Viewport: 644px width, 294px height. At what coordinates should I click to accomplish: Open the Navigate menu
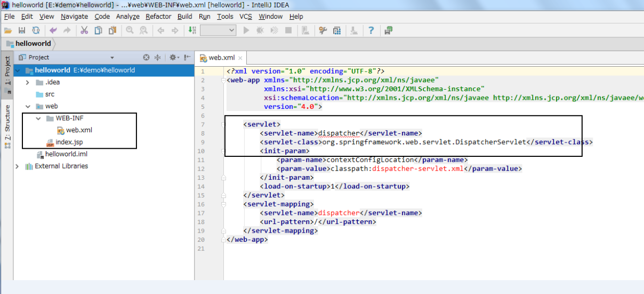pos(74,17)
